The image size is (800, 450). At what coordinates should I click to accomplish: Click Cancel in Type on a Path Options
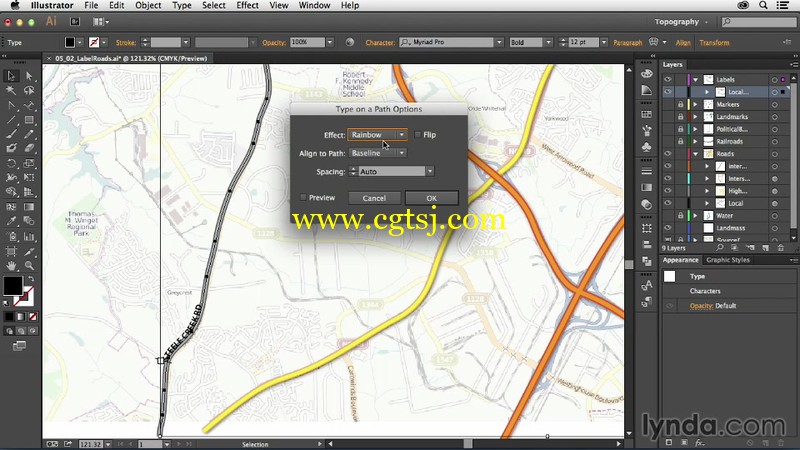tap(374, 198)
